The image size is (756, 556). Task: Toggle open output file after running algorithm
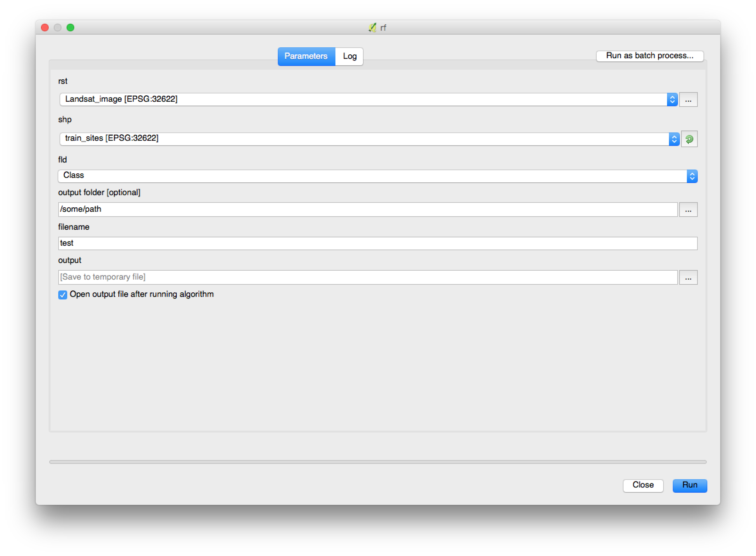coord(62,294)
